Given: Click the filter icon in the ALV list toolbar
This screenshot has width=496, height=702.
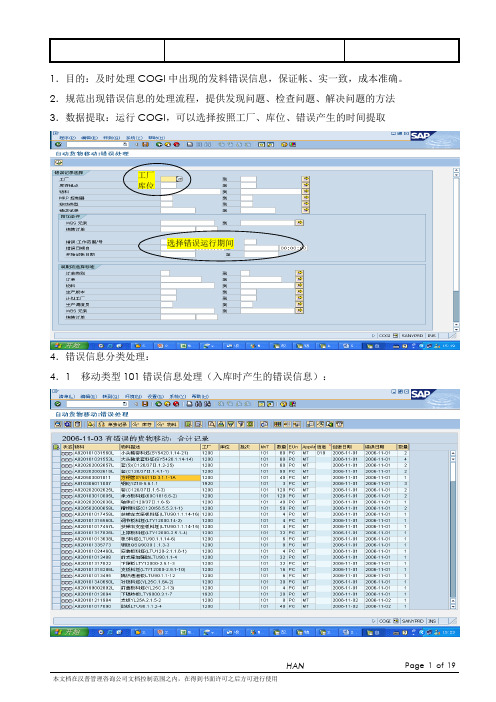Looking at the screenshot, I should [x=240, y=424].
